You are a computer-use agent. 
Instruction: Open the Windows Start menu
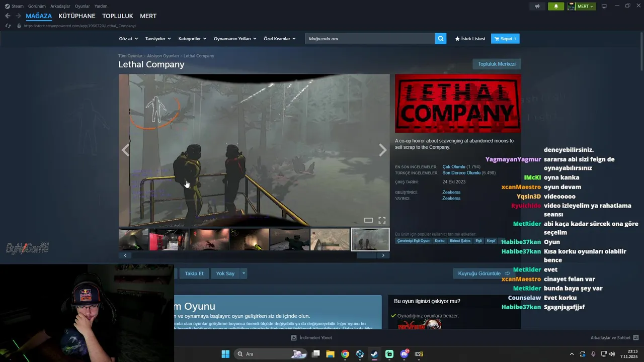225,354
